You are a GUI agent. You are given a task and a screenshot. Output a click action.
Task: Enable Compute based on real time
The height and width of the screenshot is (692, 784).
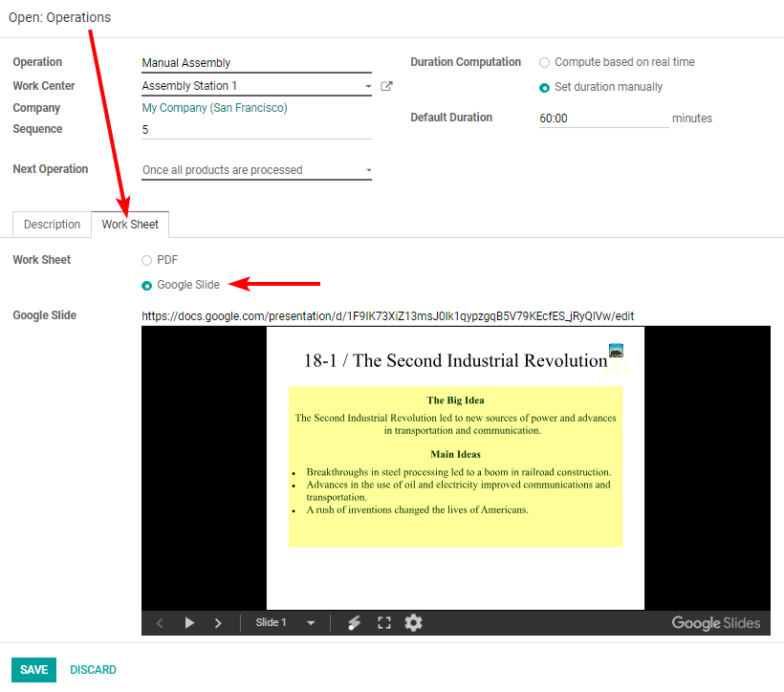pyautogui.click(x=544, y=62)
